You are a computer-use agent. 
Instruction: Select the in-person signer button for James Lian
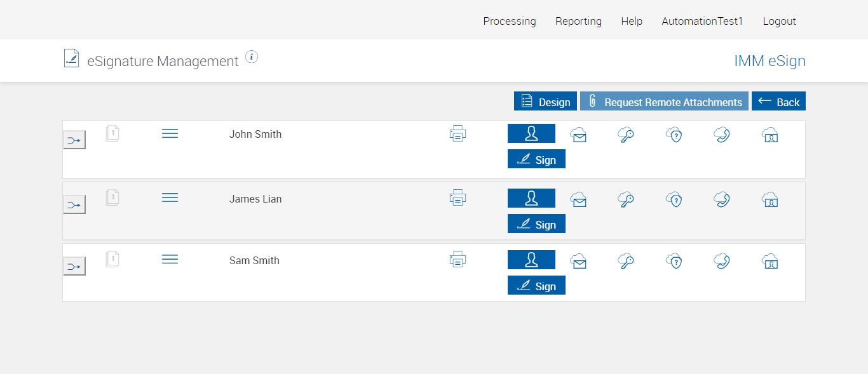tap(531, 198)
